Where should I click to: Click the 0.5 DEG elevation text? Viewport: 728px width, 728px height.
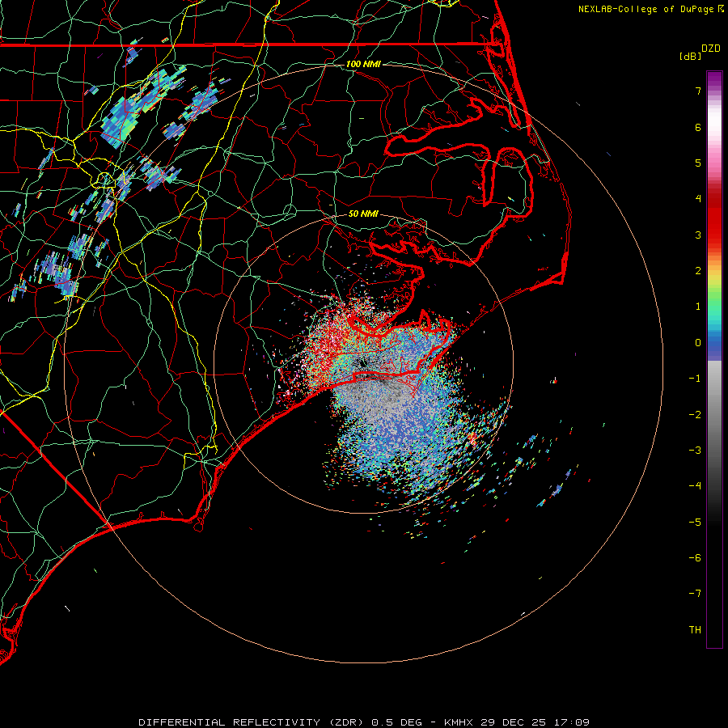pyautogui.click(x=397, y=722)
